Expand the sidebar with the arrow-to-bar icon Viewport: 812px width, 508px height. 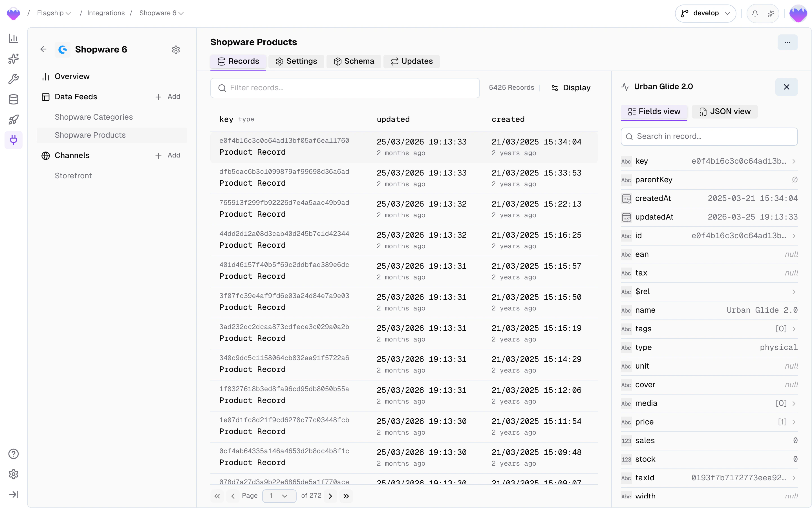(x=14, y=494)
